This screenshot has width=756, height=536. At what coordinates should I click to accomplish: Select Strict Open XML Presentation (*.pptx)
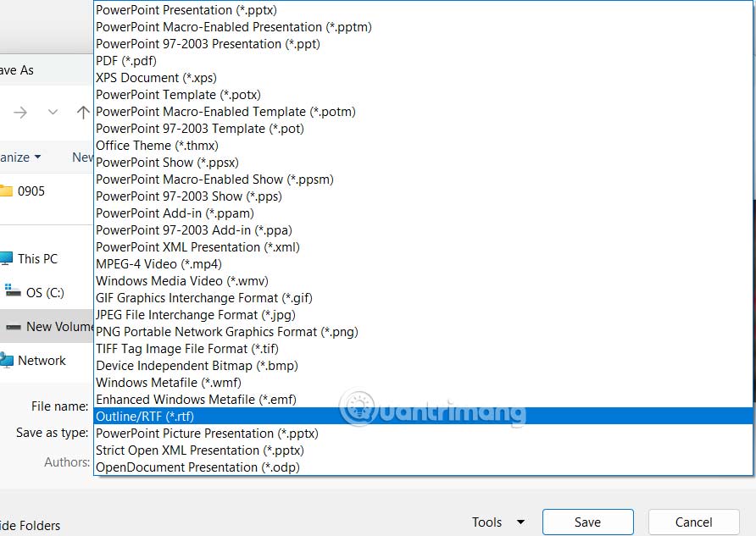coord(423,450)
